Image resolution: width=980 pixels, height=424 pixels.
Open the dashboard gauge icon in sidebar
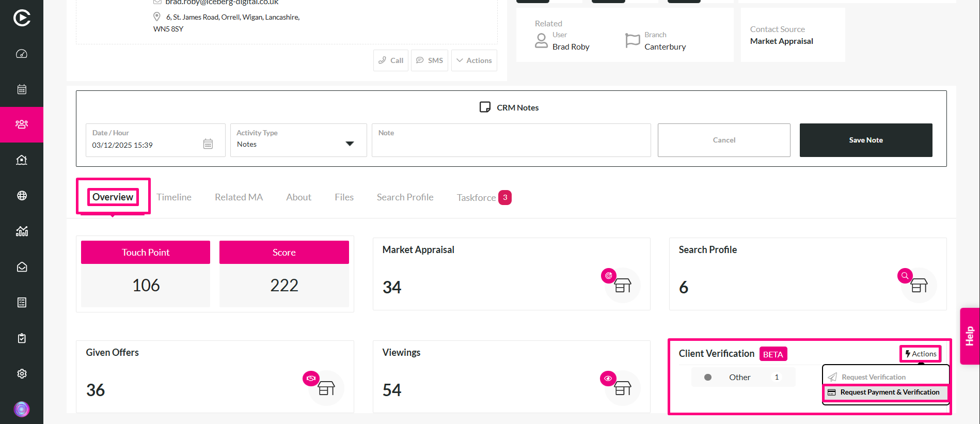(x=22, y=54)
